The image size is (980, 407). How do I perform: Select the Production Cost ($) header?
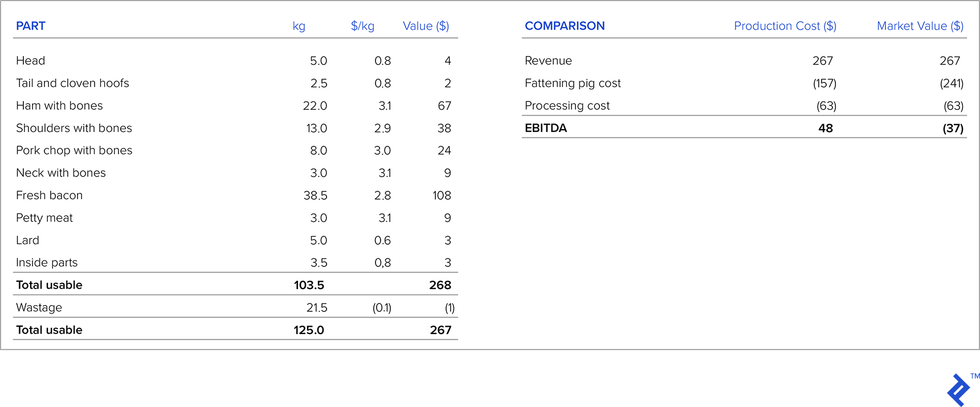[785, 26]
